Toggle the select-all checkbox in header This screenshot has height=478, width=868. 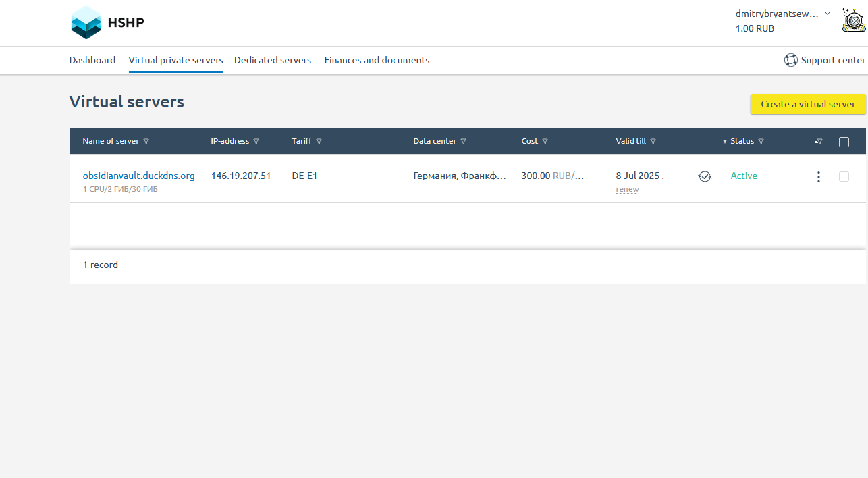tap(844, 142)
